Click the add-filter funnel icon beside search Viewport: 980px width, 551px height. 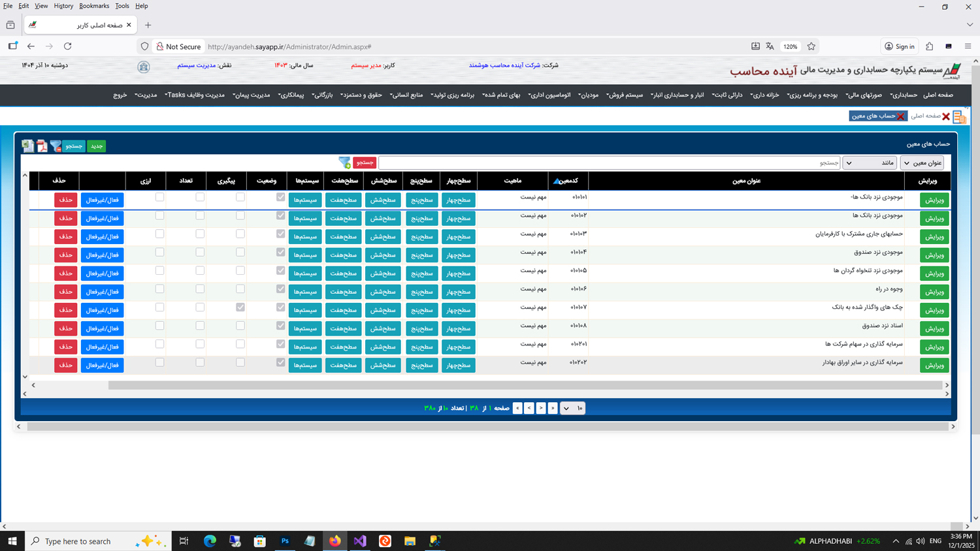(344, 163)
